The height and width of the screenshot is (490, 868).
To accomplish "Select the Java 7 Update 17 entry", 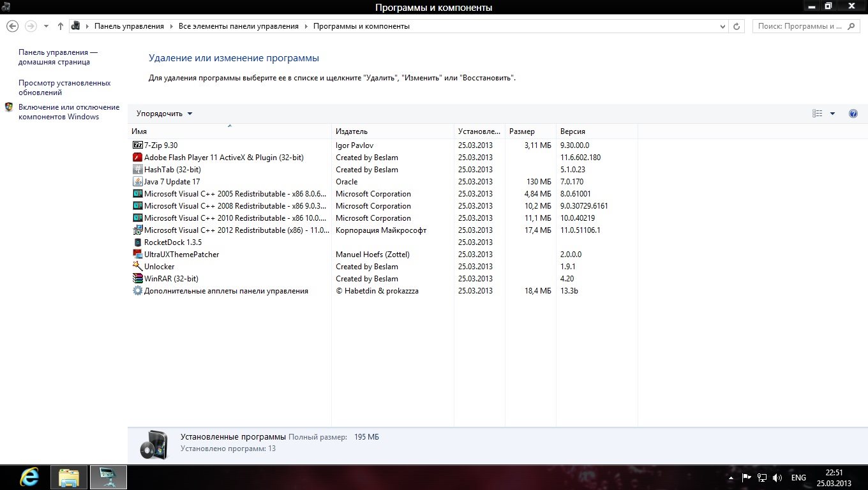I will click(x=172, y=182).
